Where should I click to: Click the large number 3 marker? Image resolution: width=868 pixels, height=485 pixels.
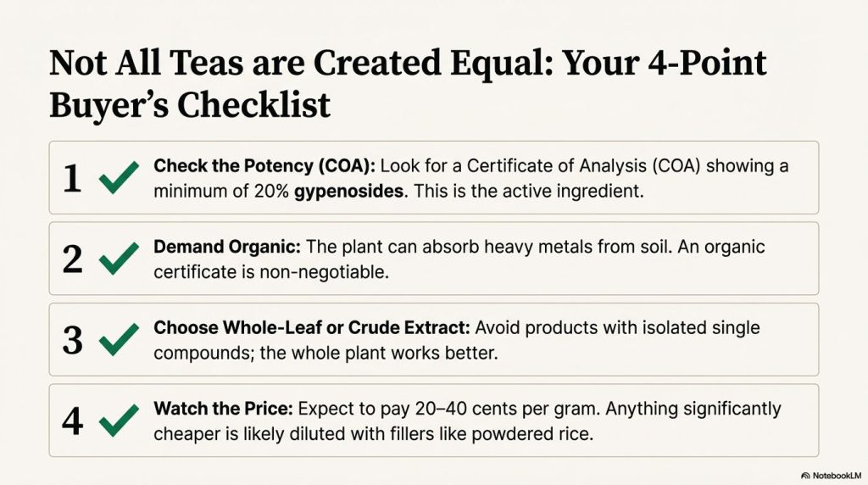[x=73, y=339]
